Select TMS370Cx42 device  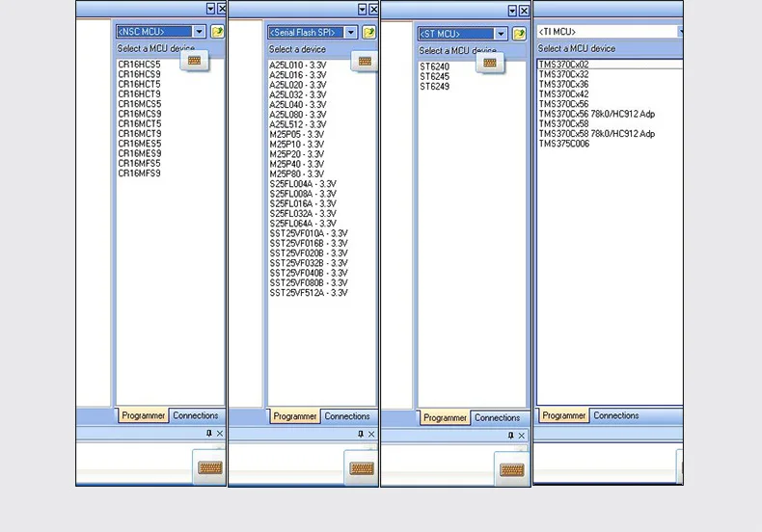pos(563,93)
